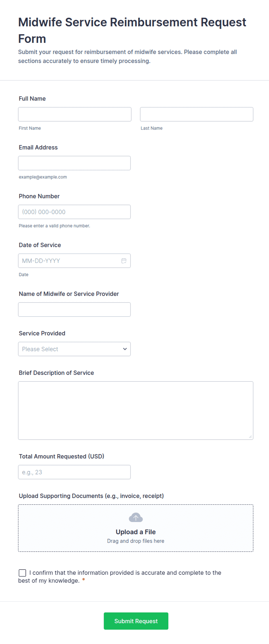This screenshot has width=269, height=644.
Task: Submit the reimbursement request
Action: tap(136, 621)
